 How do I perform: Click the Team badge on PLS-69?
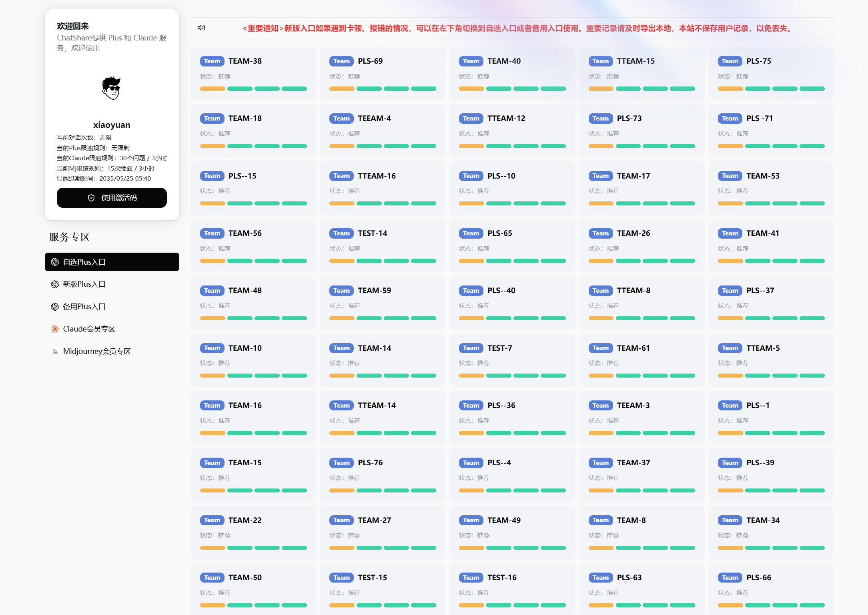[341, 61]
